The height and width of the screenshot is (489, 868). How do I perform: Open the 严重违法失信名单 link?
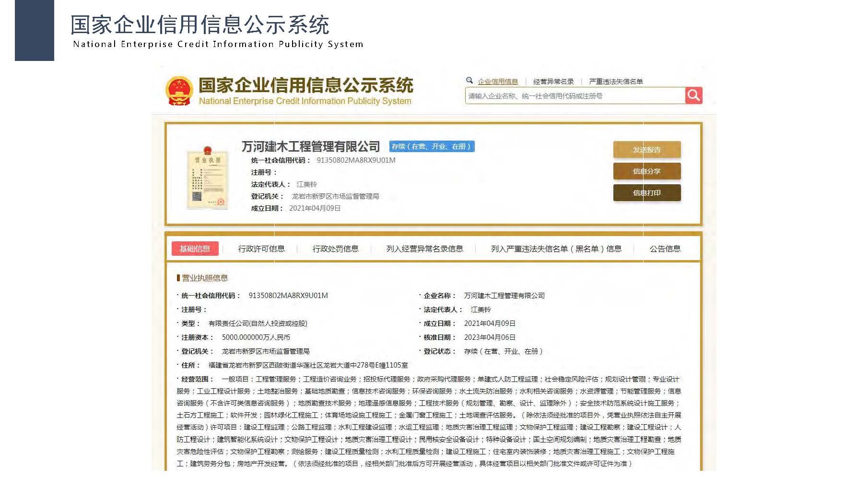coord(616,82)
